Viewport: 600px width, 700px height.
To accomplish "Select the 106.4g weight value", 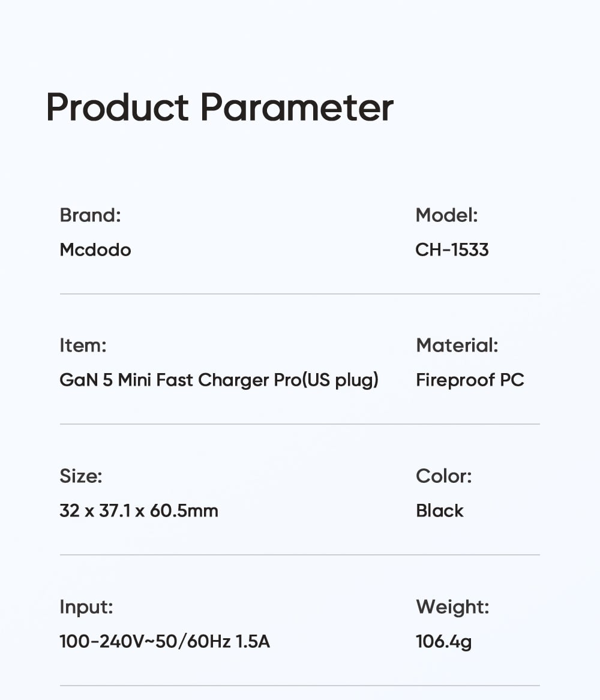I will click(x=443, y=641).
